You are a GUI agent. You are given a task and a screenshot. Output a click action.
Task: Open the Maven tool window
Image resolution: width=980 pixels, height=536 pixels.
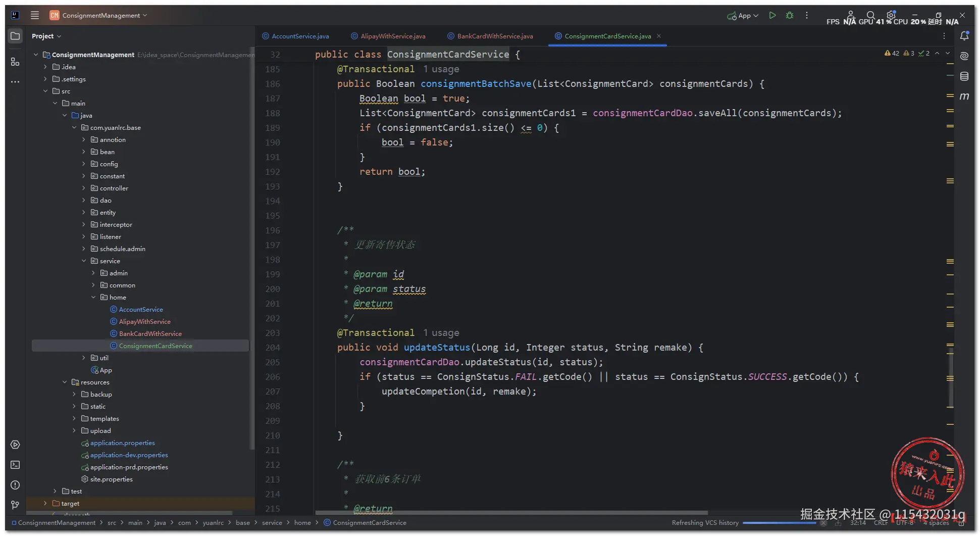tap(964, 96)
